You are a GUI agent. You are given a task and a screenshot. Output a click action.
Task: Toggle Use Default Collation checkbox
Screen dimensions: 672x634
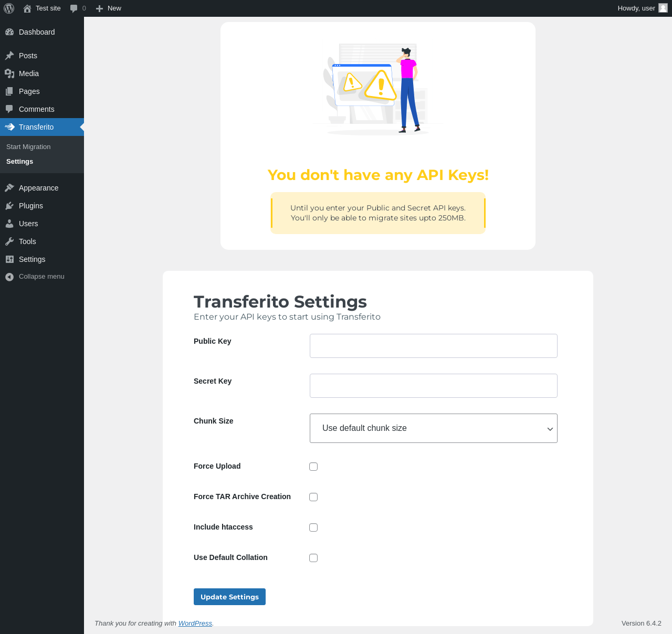point(313,558)
